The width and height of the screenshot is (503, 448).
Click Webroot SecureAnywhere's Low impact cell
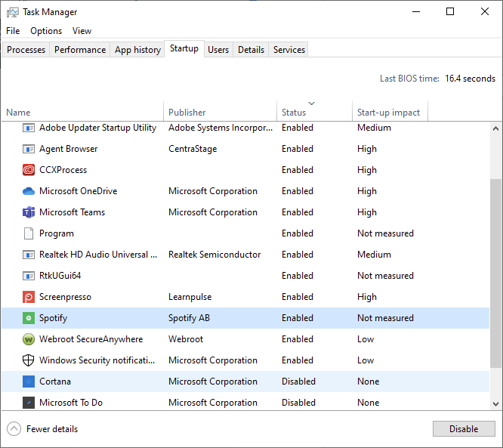pos(366,339)
